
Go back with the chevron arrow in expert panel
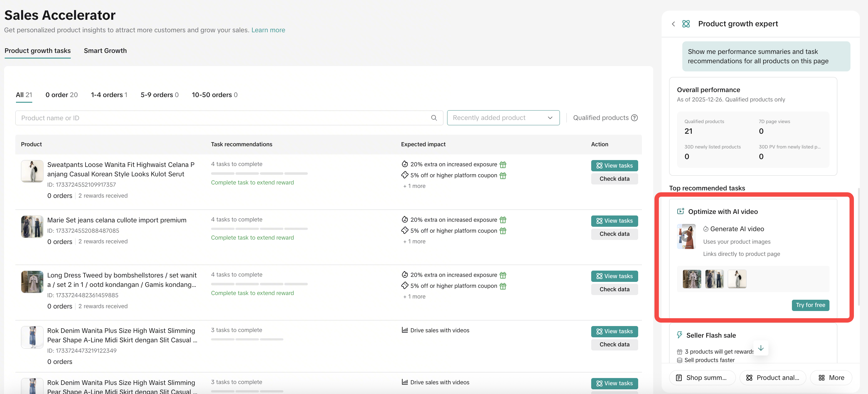coord(673,24)
